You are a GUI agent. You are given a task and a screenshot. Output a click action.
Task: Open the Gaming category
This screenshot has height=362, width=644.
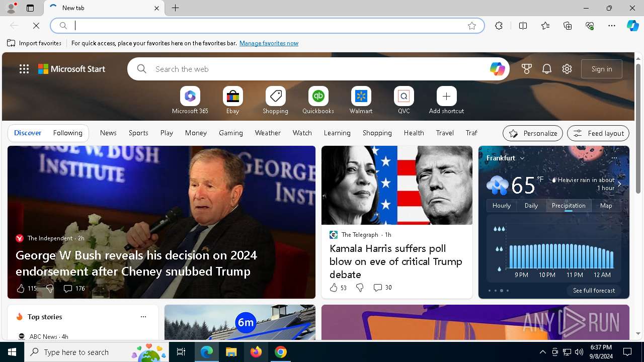(x=231, y=133)
